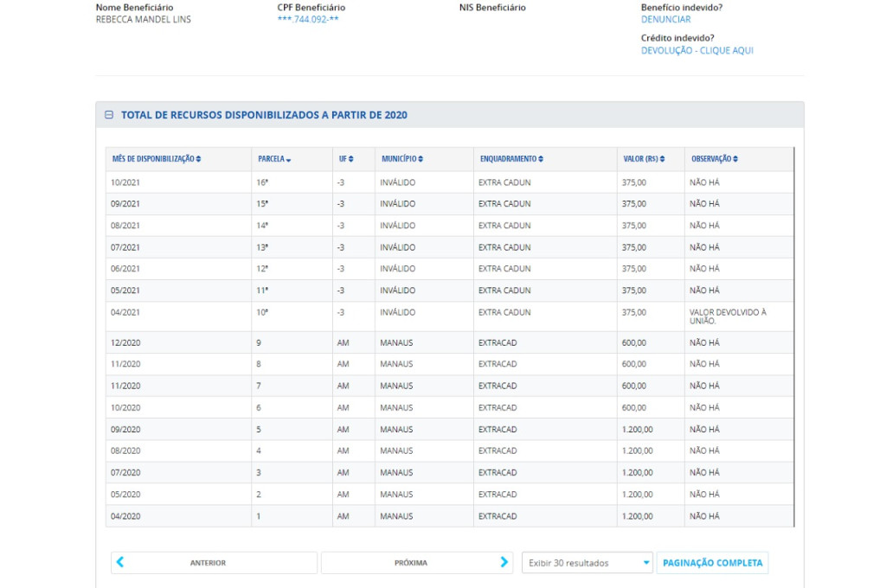886x588 pixels.
Task: Open the Exibir 30 resultados dropdown
Action: [x=587, y=563]
